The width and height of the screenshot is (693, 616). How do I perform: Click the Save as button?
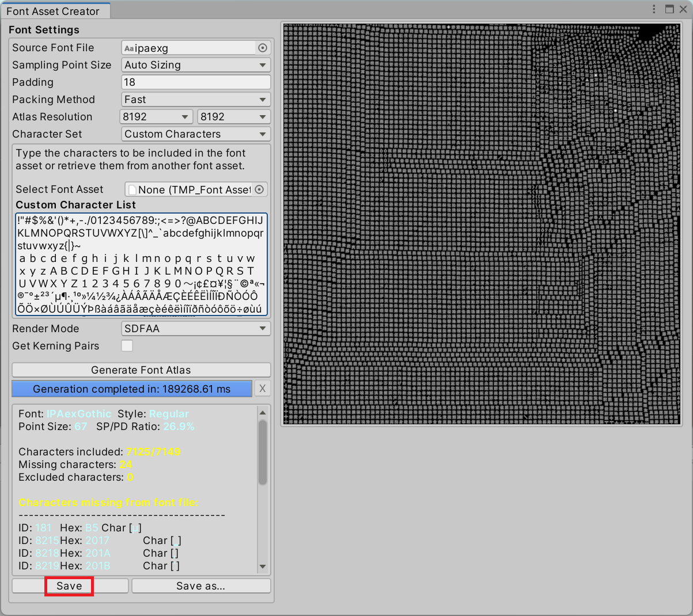[200, 585]
